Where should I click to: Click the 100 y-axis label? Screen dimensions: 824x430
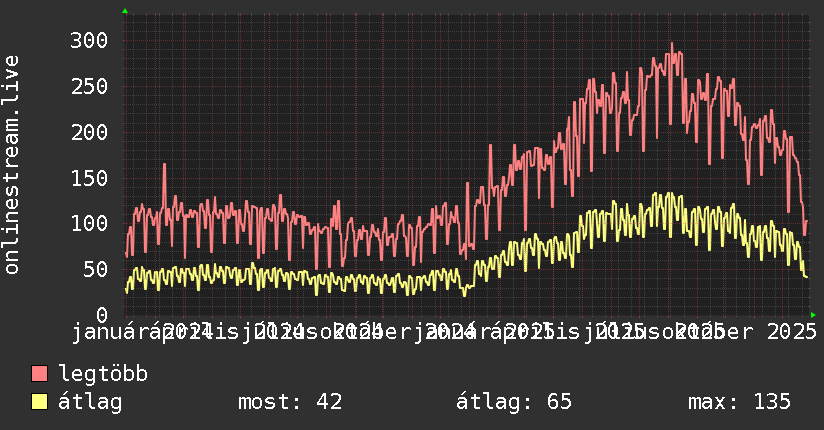pyautogui.click(x=89, y=223)
